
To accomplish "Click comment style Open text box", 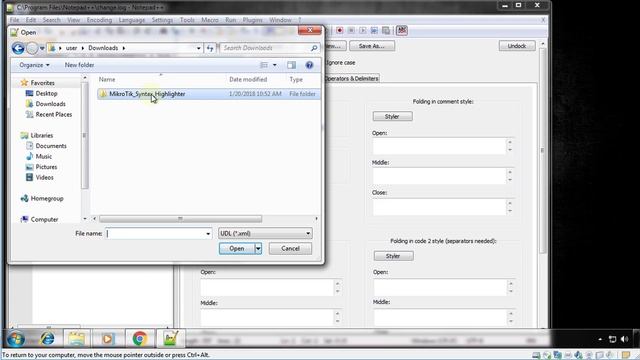I will [x=439, y=146].
